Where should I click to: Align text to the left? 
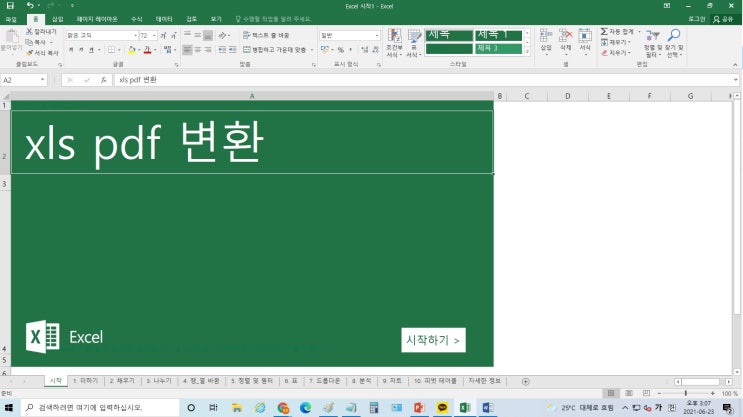[x=188, y=49]
